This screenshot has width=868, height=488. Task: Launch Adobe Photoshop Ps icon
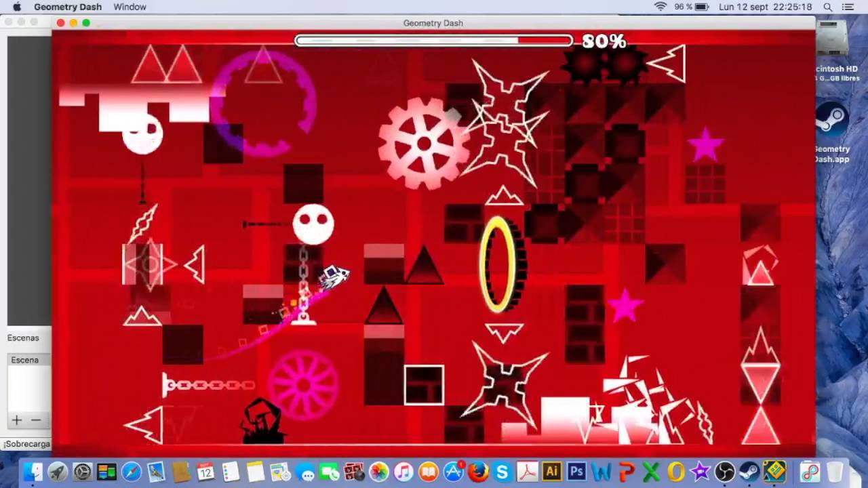click(x=577, y=472)
